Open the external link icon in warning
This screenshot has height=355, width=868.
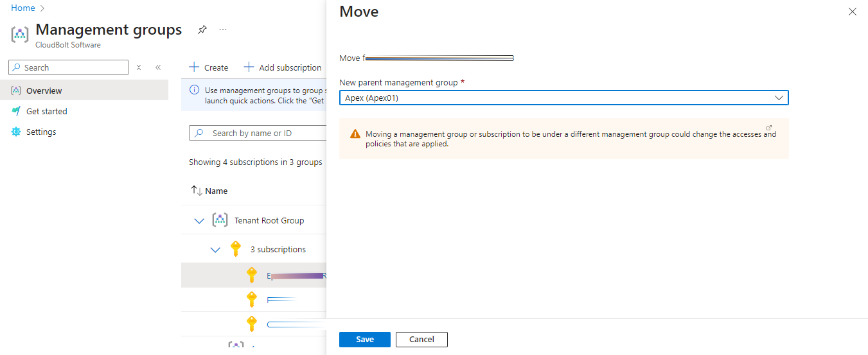tap(769, 128)
